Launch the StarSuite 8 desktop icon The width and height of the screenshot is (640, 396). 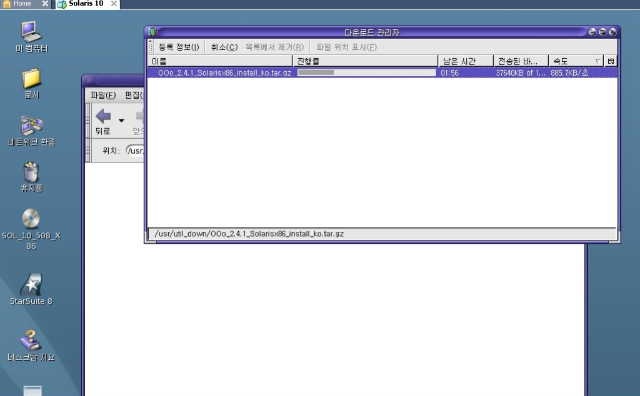tap(31, 284)
